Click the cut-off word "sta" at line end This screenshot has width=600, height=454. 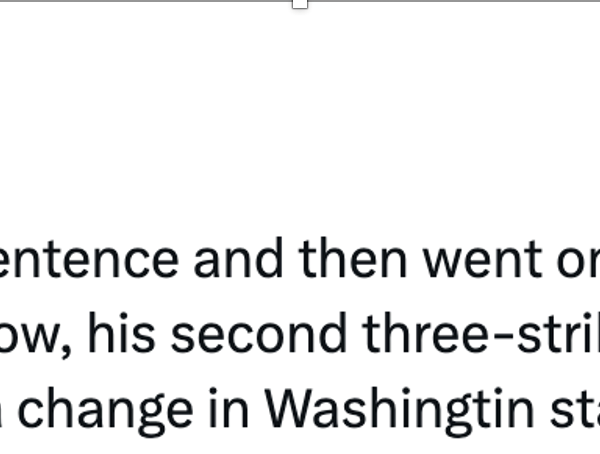(x=575, y=410)
